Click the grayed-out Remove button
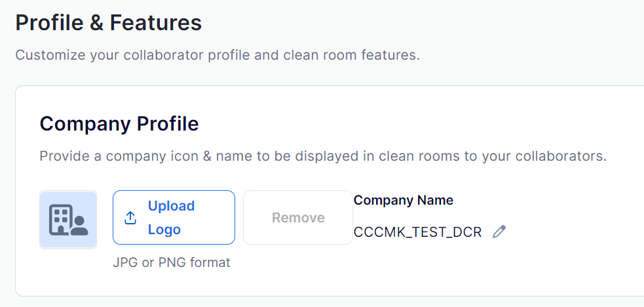 [x=298, y=217]
